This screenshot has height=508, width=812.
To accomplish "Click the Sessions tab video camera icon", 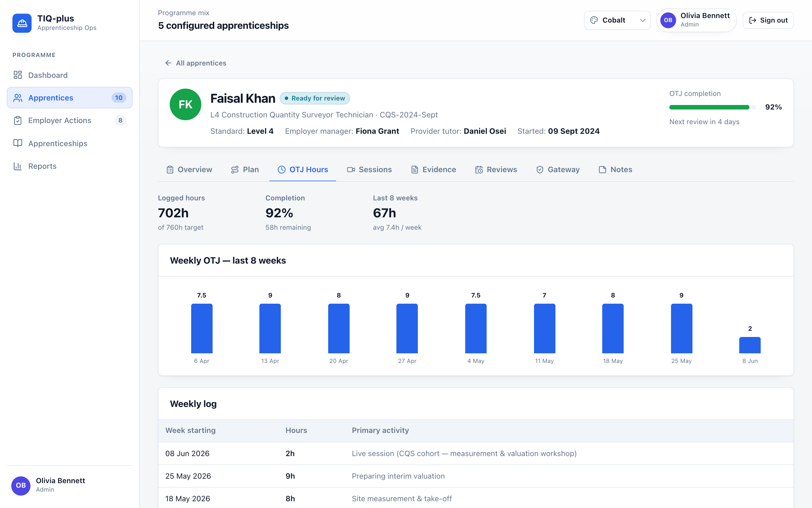I will pos(351,170).
